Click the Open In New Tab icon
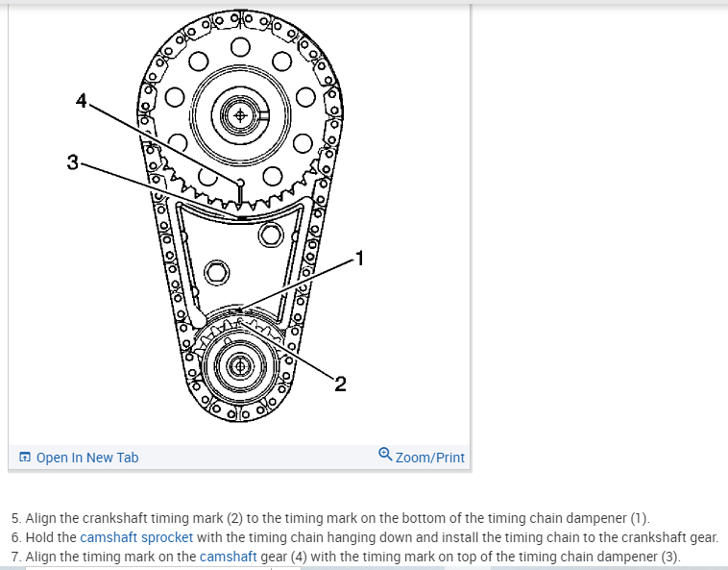Image resolution: width=728 pixels, height=570 pixels. pos(25,458)
